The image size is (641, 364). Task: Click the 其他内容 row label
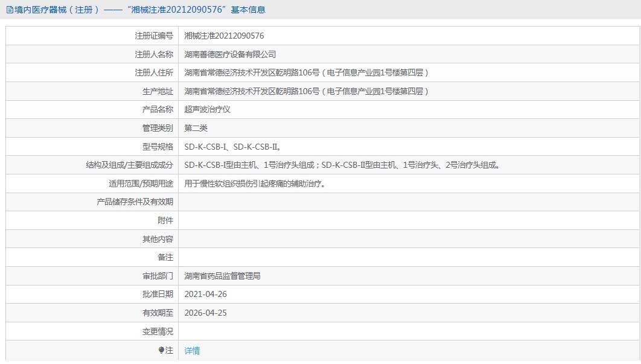(158, 239)
